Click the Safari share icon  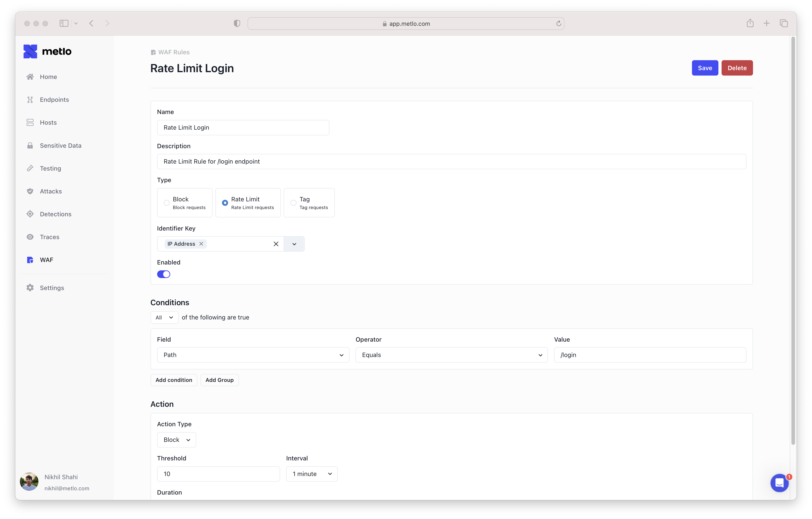[x=750, y=23]
